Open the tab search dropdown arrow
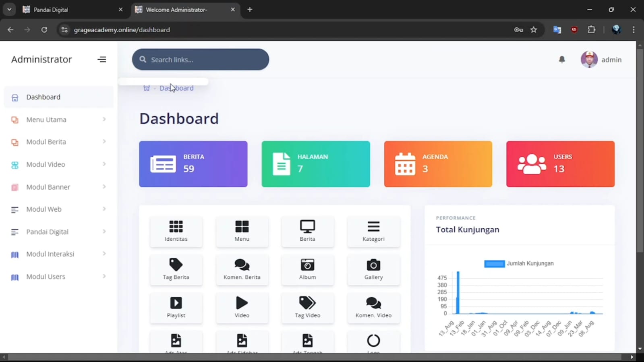 tap(9, 10)
